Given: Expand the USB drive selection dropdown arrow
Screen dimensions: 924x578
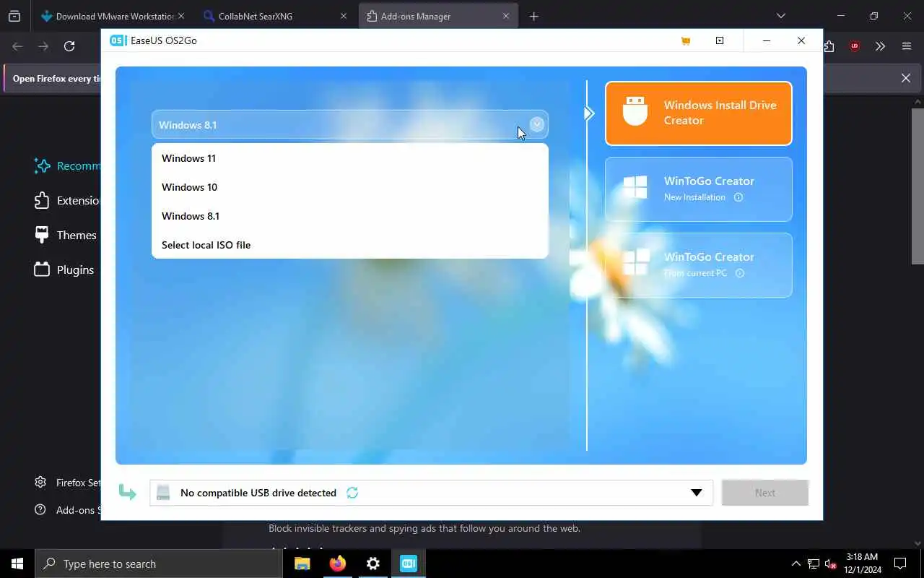Looking at the screenshot, I should (697, 493).
